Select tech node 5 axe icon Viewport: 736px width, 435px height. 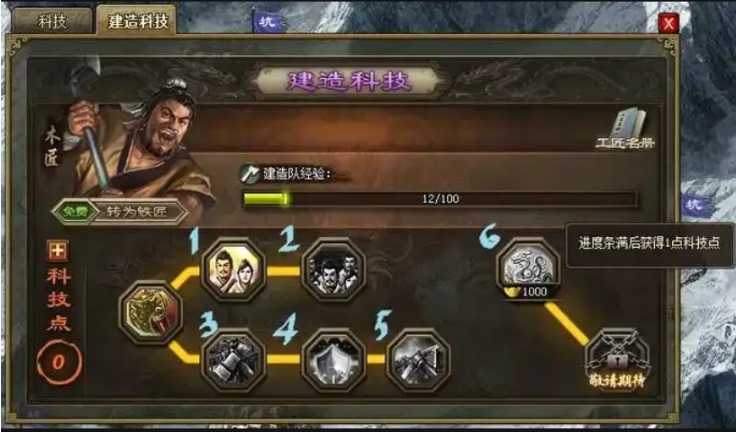pyautogui.click(x=418, y=360)
